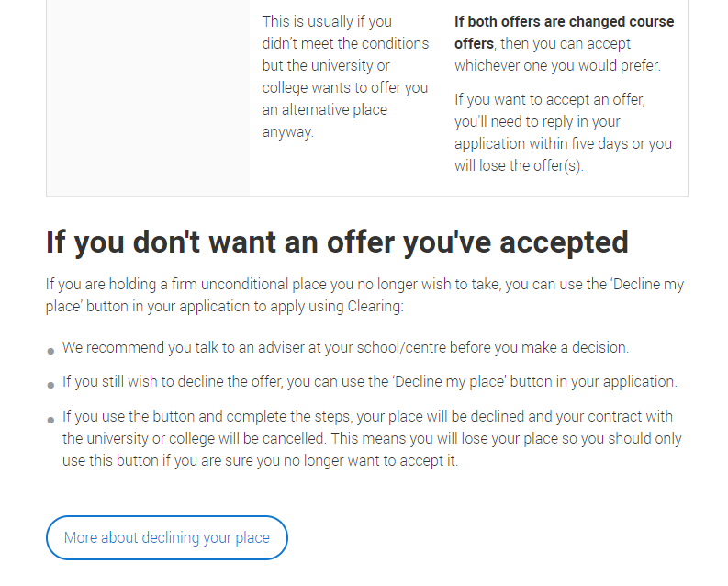Open the More about declining your place button

(167, 537)
